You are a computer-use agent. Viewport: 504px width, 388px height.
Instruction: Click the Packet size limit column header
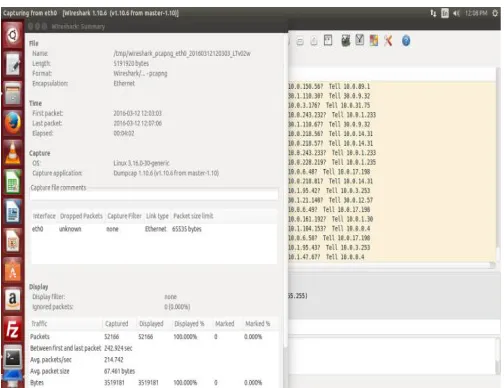tap(193, 216)
